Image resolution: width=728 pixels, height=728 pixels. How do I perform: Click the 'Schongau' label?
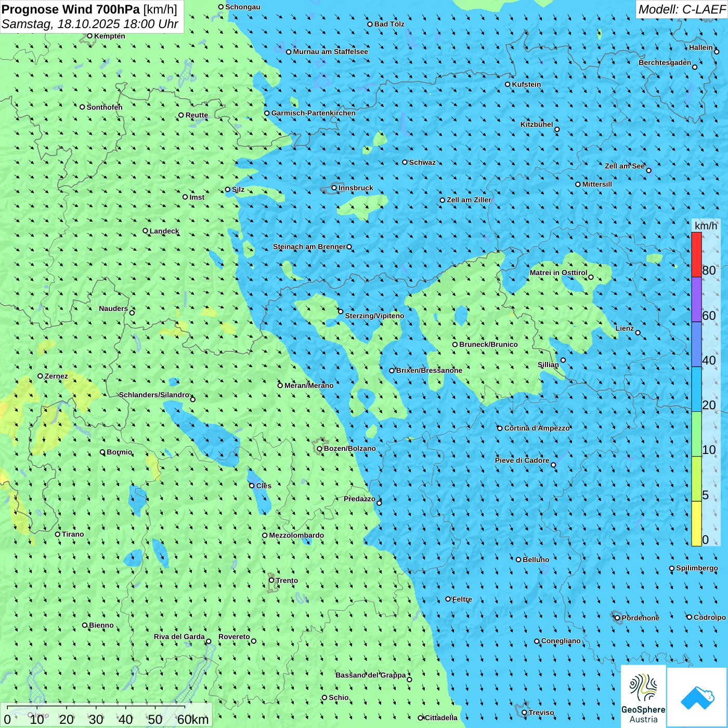pyautogui.click(x=242, y=7)
